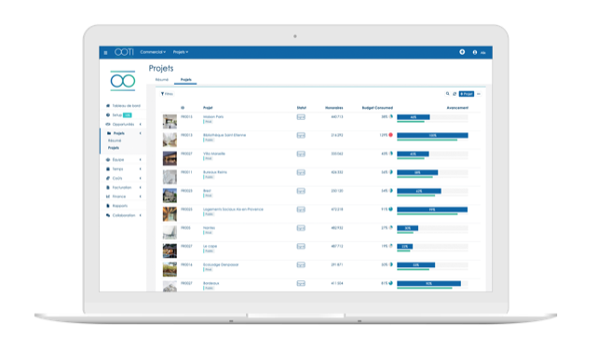Sort by the Honoraires column header

pos(334,108)
